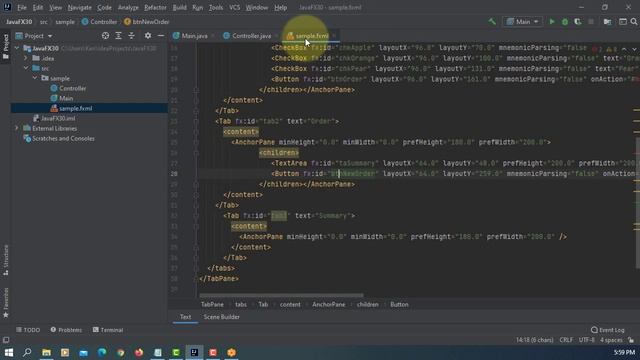The width and height of the screenshot is (640, 360).
Task: Open the Windows Start menu
Action: (9, 352)
